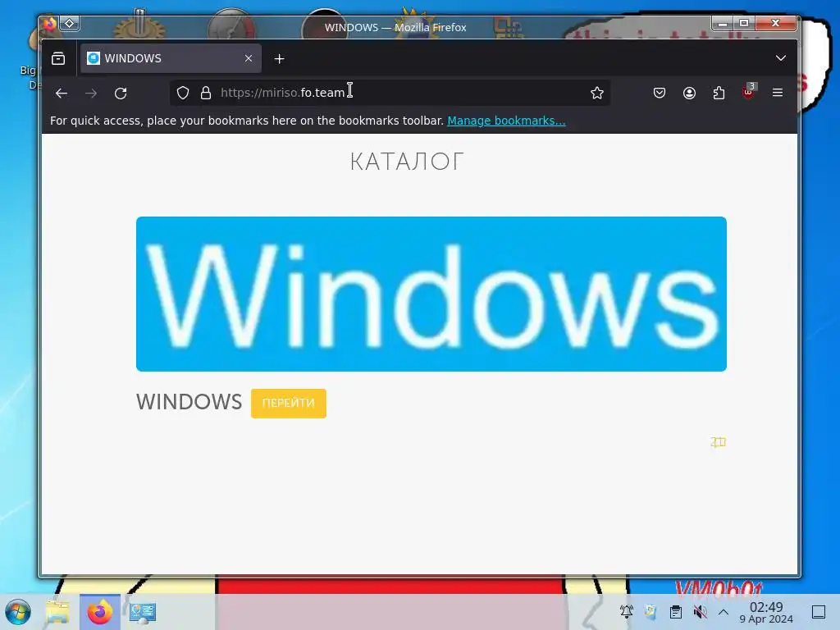Open the file manager from the taskbar
Screen dimensions: 840x630
[58, 612]
